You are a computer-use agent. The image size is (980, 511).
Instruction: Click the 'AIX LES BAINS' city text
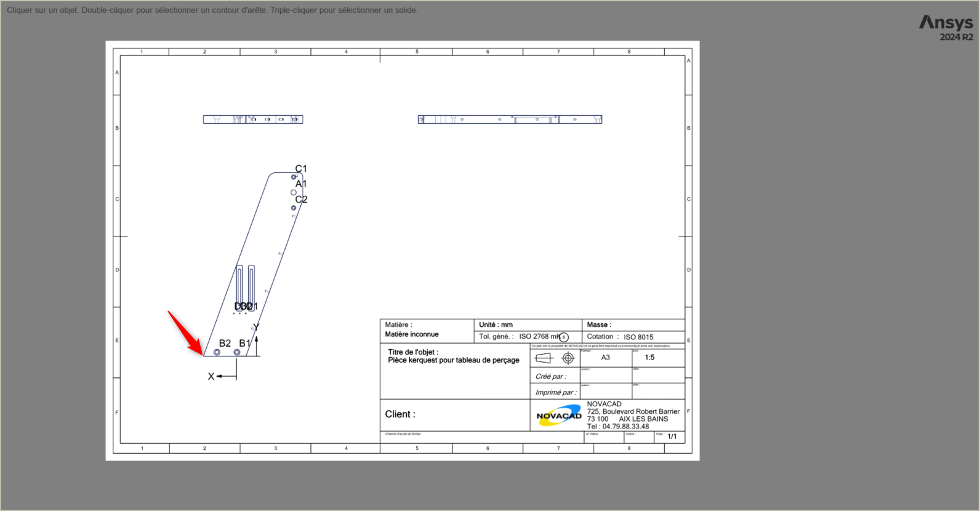point(643,419)
